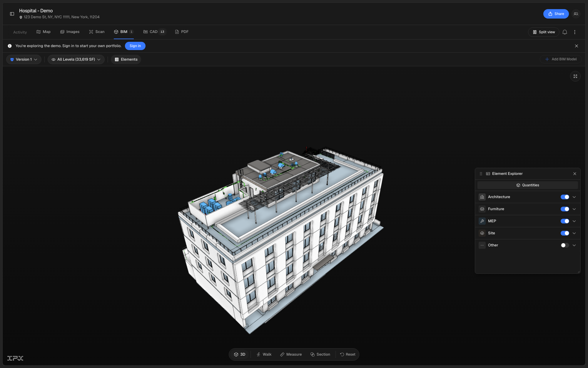Click the Architecture category icon
Screen dimensions: 588x368
tap(482, 197)
